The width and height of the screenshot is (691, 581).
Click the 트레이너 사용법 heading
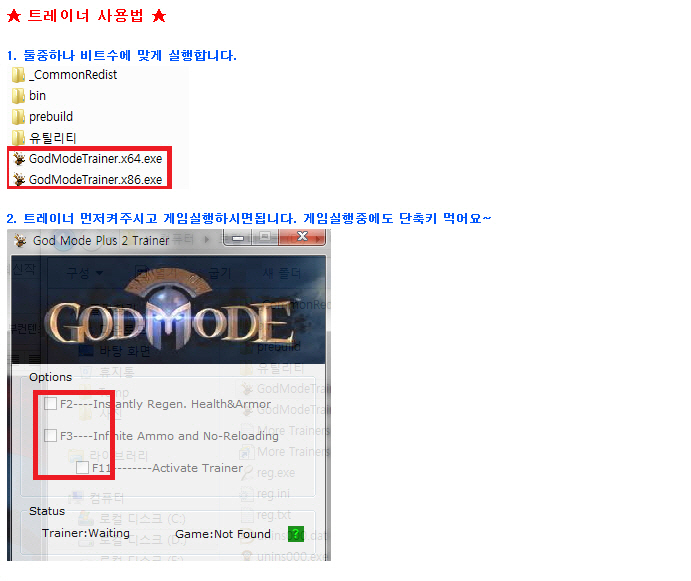coord(86,16)
